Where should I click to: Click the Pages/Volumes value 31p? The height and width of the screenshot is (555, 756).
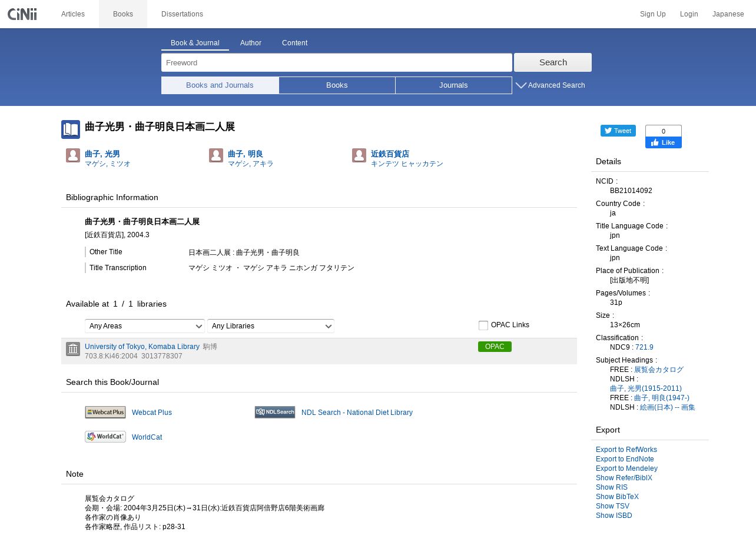[x=616, y=303]
